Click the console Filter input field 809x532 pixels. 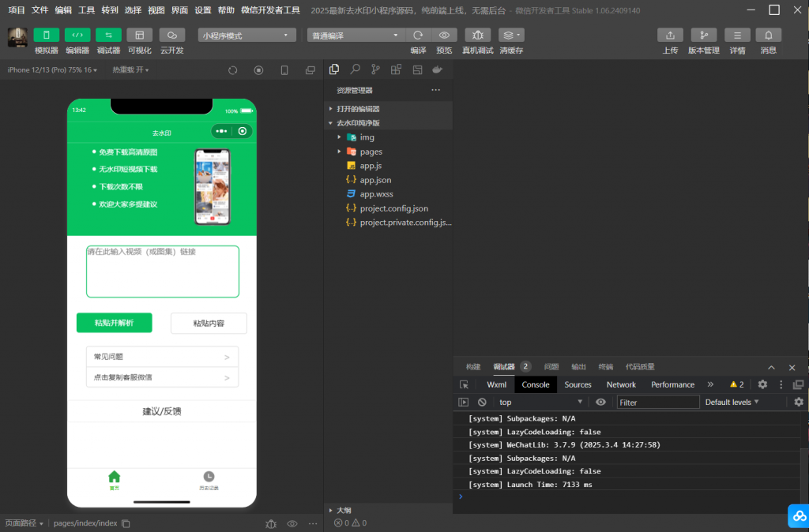click(x=657, y=403)
